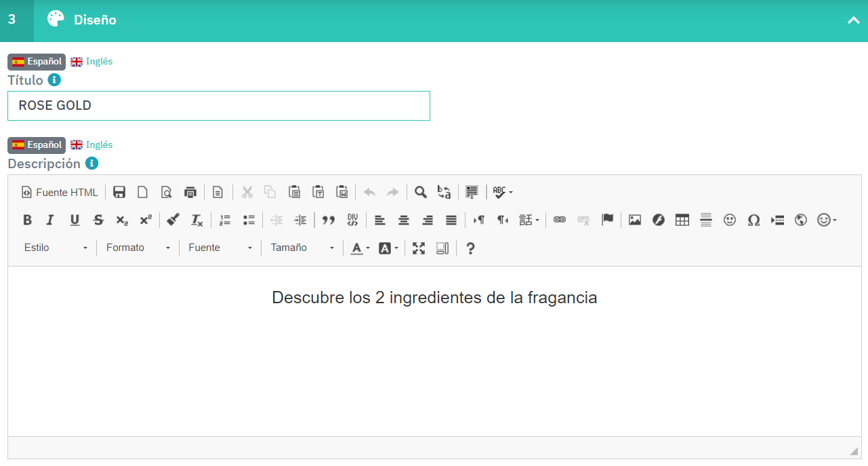Screen dimensions: 868x466
Task: Align text right
Action: 428,220
